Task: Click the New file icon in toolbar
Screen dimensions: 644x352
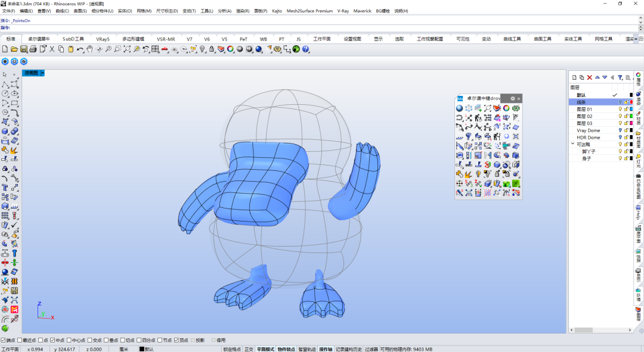Action: (5, 49)
